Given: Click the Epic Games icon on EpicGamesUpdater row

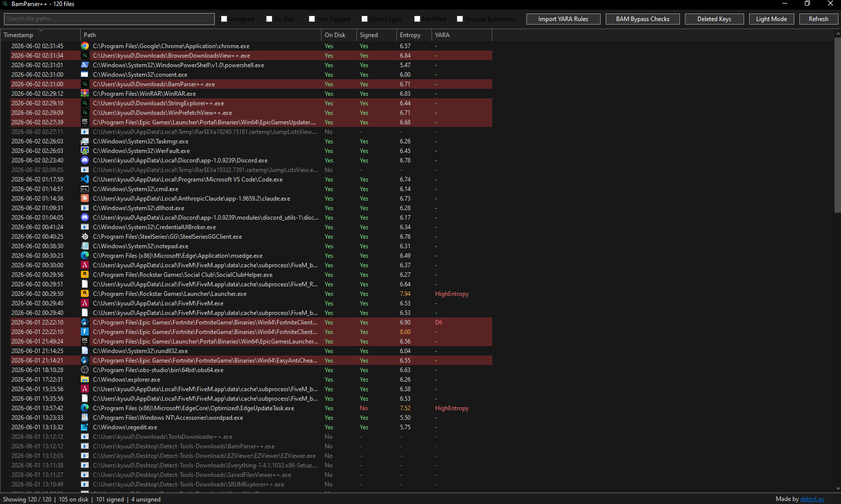Looking at the screenshot, I should click(x=85, y=122).
